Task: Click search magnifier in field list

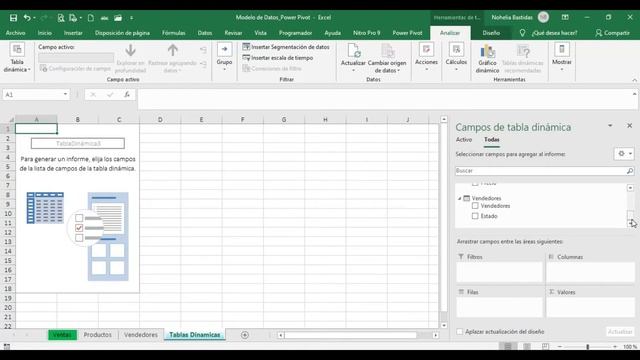Action: pos(630,171)
